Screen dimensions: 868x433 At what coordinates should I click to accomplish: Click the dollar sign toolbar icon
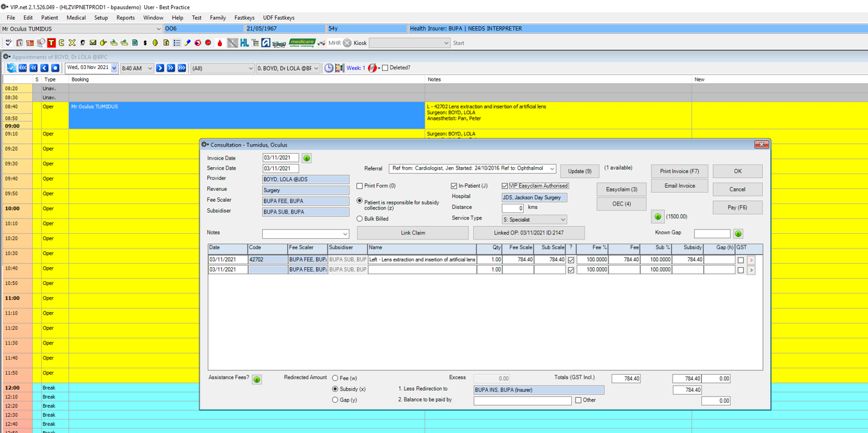(145, 43)
